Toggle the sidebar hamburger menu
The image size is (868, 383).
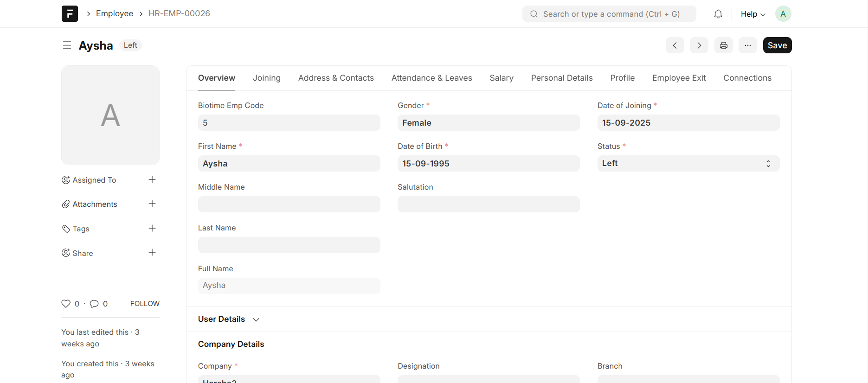pos(67,45)
